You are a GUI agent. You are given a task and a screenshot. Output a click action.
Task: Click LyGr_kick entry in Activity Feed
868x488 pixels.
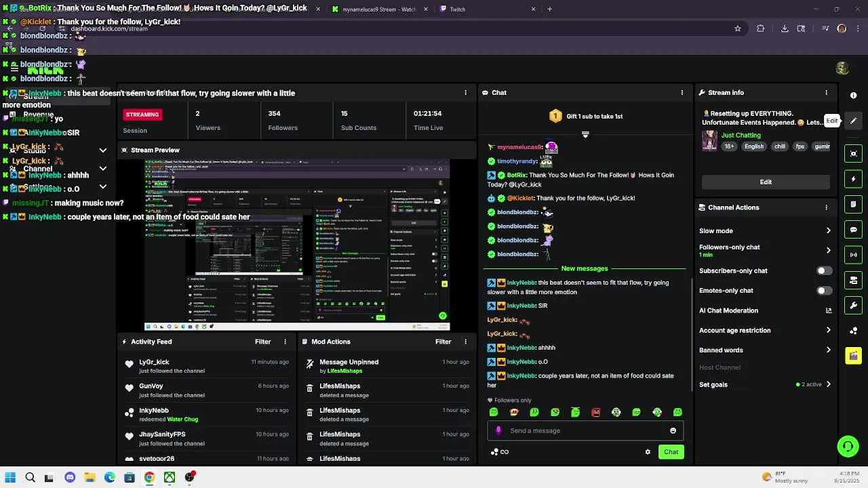pos(208,366)
